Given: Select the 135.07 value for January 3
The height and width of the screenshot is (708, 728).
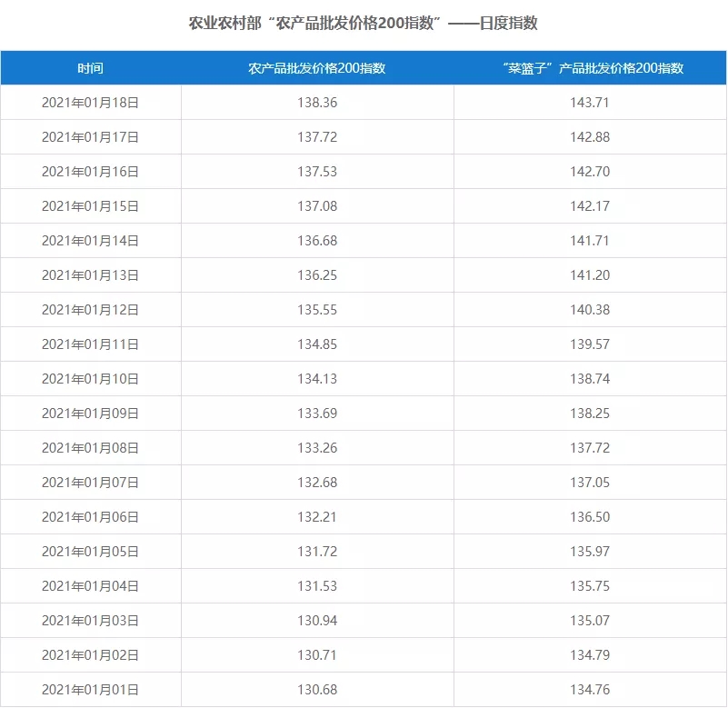Looking at the screenshot, I should (590, 621).
